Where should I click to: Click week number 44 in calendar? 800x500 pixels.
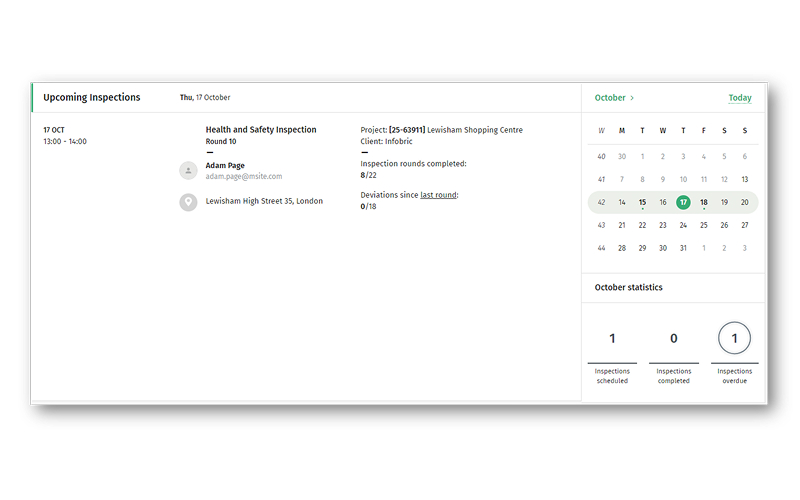tap(602, 248)
